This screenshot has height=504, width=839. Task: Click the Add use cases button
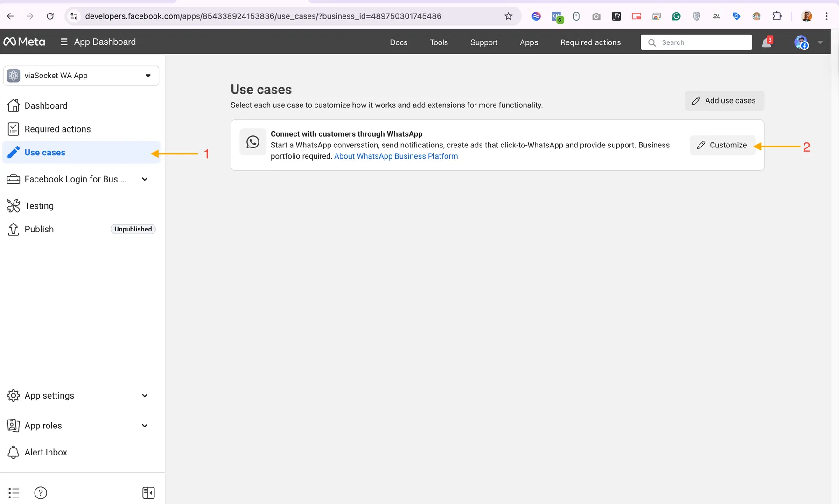coord(724,100)
